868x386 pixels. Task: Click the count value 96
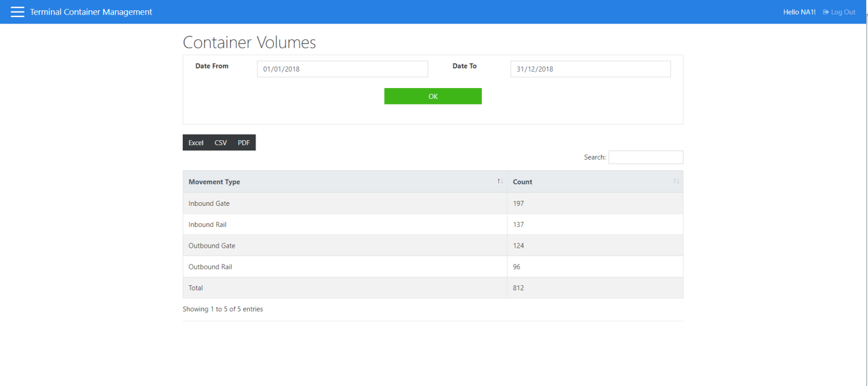point(517,267)
